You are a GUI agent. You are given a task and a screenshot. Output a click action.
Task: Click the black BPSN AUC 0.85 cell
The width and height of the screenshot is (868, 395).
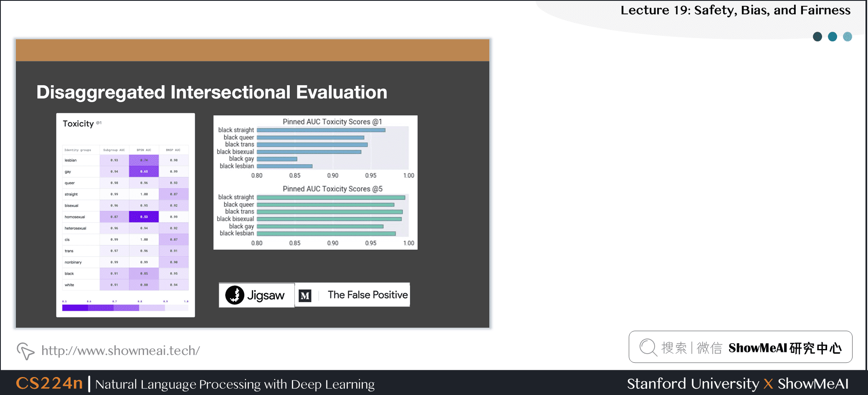144,273
